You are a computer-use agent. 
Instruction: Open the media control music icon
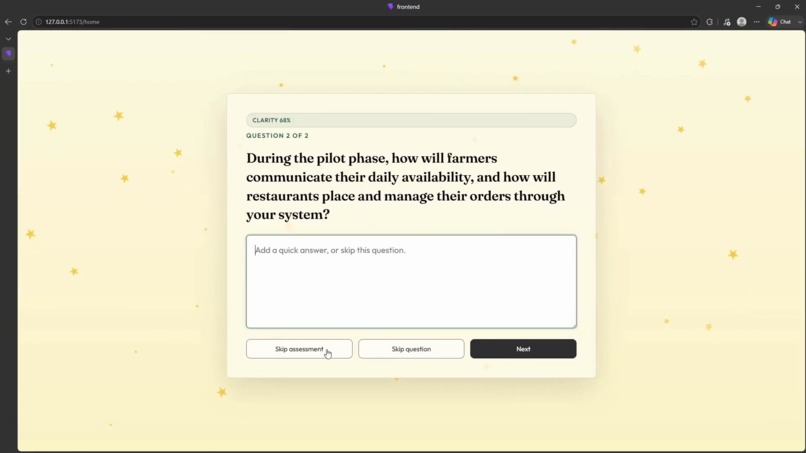coord(726,22)
